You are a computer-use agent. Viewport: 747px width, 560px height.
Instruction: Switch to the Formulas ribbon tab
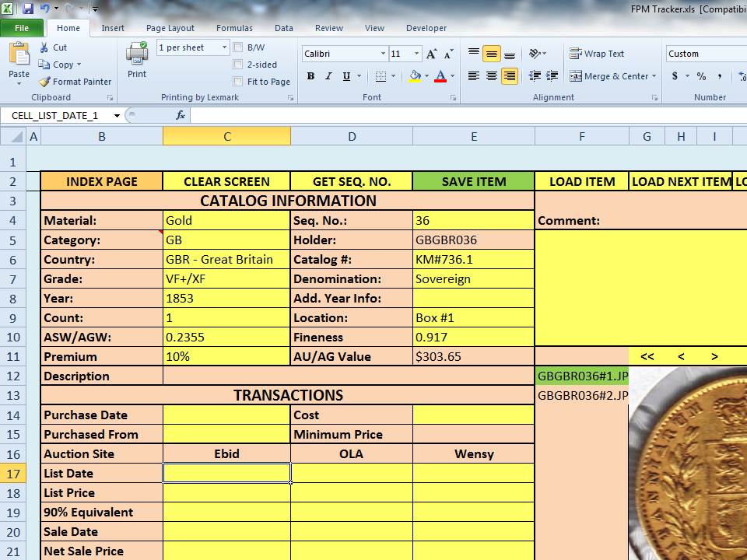click(234, 28)
